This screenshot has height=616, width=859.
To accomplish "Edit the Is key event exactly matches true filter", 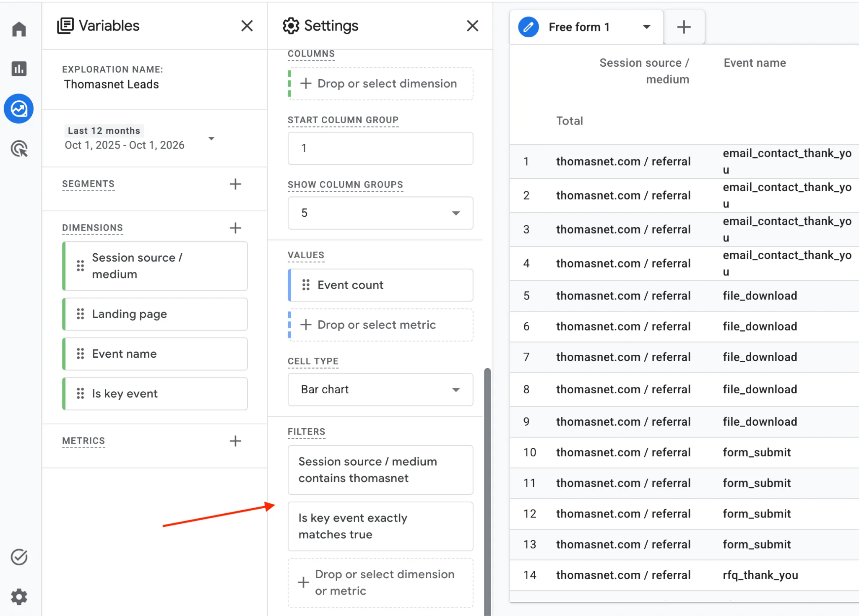I will 380,526.
